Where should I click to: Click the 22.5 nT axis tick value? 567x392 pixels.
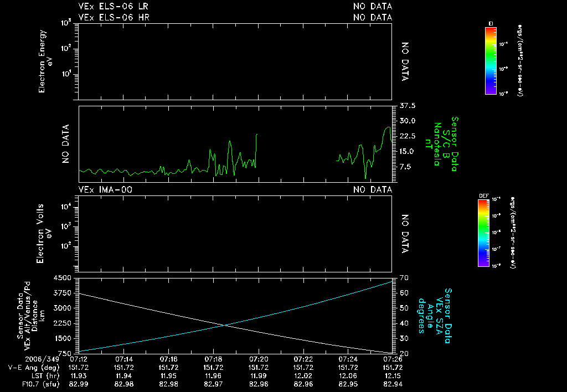(x=408, y=136)
